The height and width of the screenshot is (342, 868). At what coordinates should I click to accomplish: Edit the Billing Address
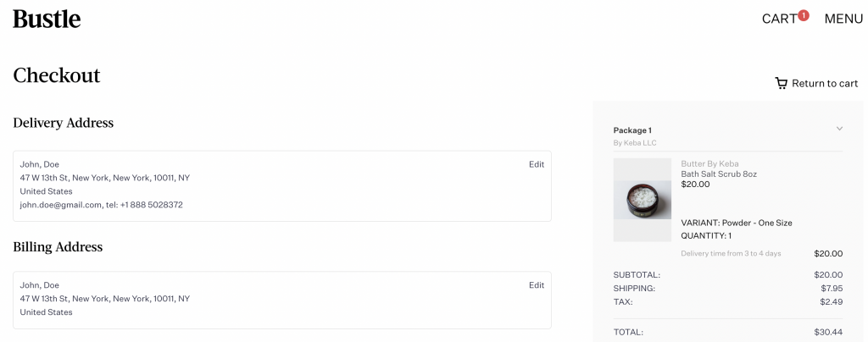(x=537, y=285)
